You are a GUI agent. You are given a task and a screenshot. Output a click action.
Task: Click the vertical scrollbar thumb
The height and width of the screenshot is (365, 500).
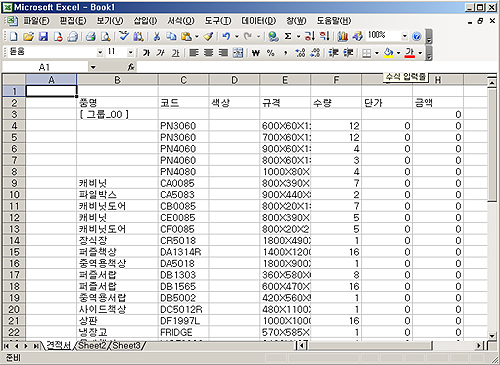[492, 145]
